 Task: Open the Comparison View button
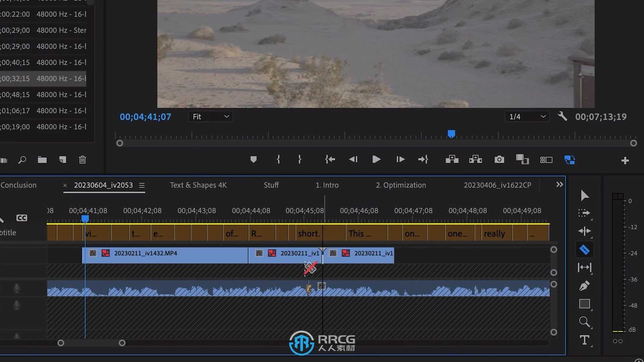pyautogui.click(x=522, y=160)
